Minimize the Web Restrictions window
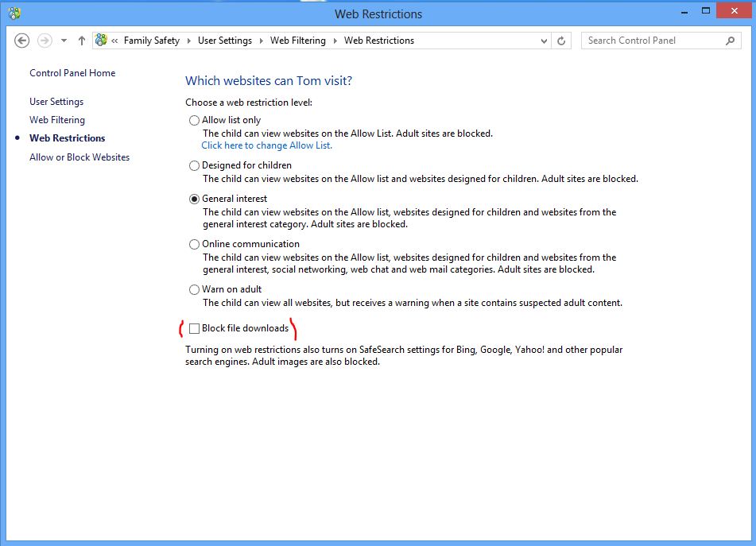Viewport: 756px width, 546px height. [x=684, y=12]
